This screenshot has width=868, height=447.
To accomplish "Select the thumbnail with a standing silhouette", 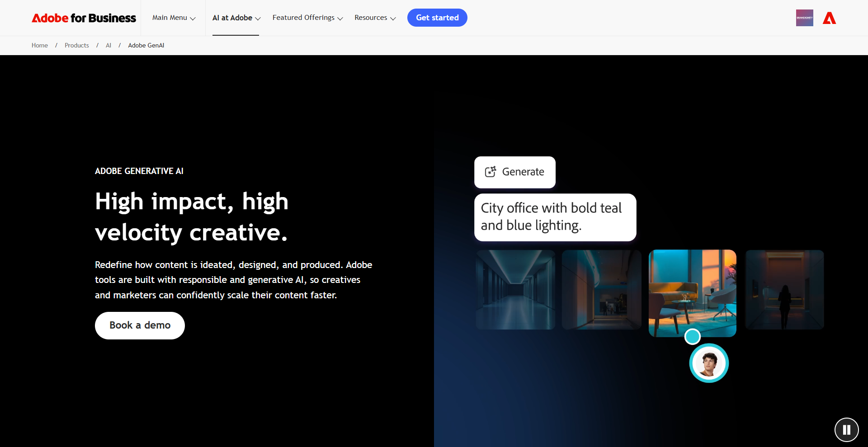I will [784, 290].
